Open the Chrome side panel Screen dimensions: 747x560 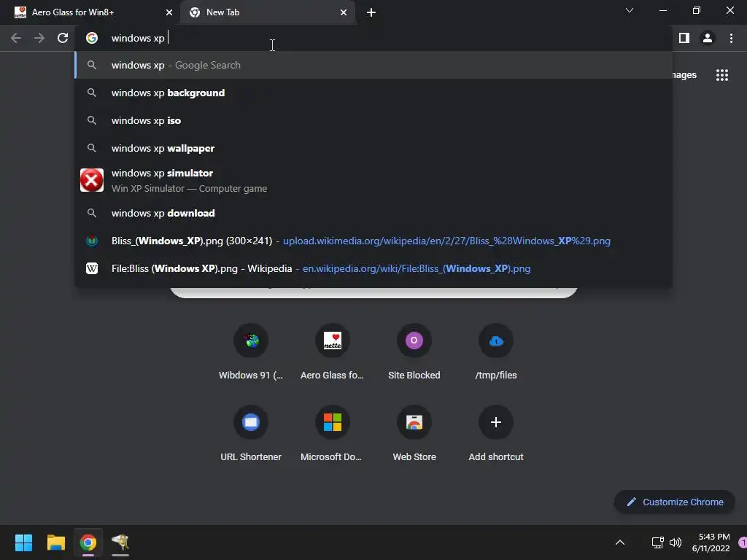(x=684, y=38)
